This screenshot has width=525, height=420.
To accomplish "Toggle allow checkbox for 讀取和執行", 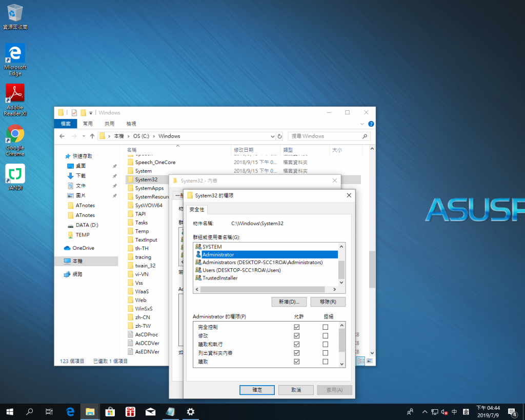I will point(297,344).
